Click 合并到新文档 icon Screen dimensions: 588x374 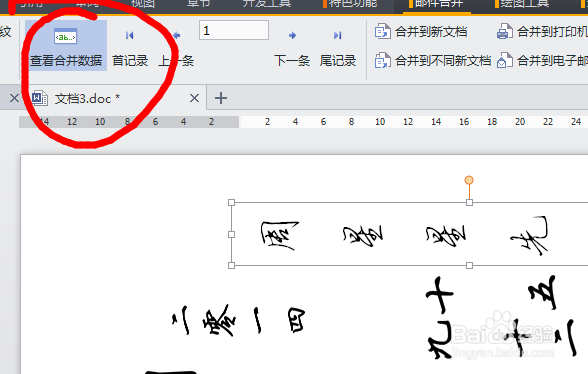coord(382,32)
